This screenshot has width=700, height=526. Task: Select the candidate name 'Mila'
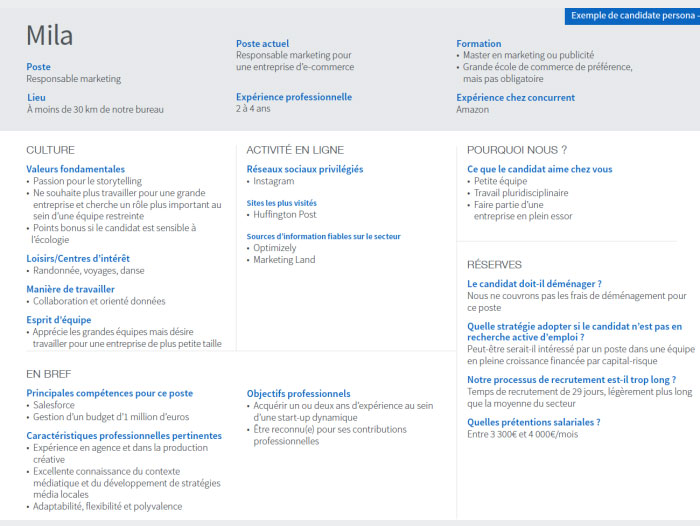pos(49,36)
